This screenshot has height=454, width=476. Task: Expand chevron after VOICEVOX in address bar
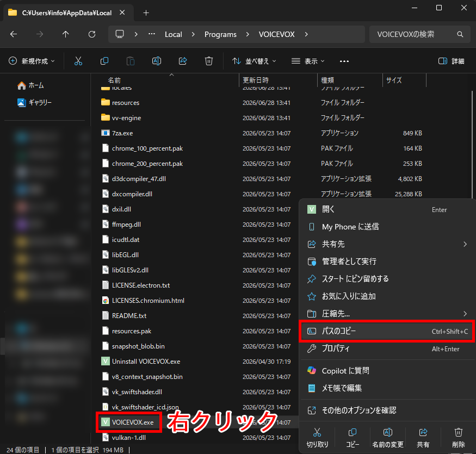coord(306,34)
